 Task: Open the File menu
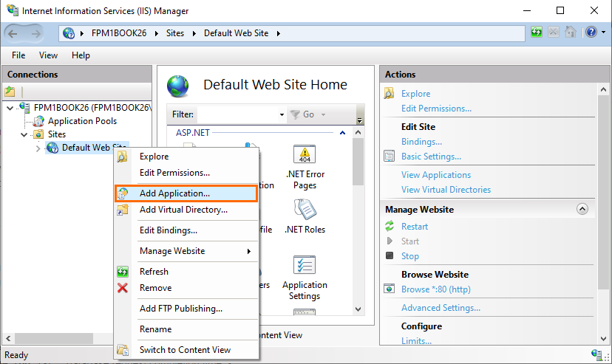coord(18,55)
